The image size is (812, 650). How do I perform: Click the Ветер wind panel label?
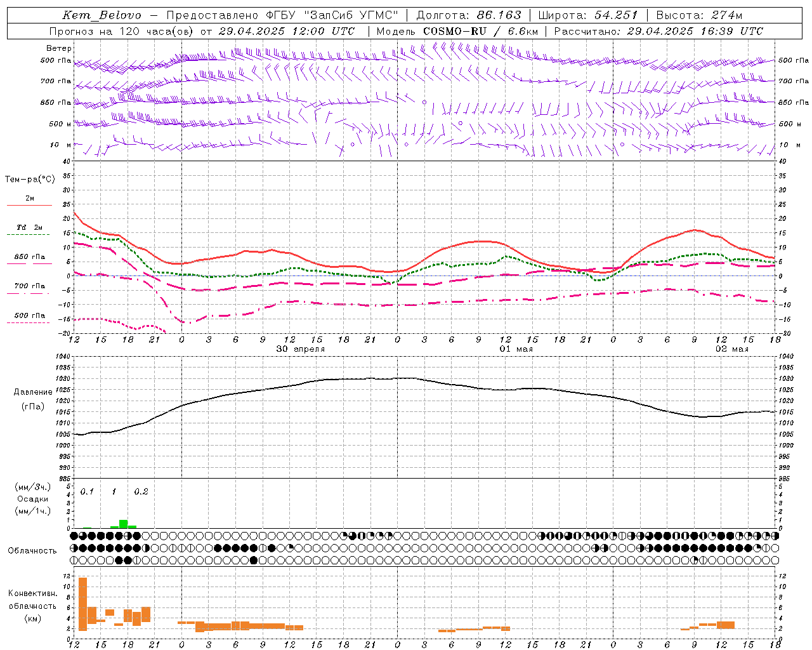59,48
